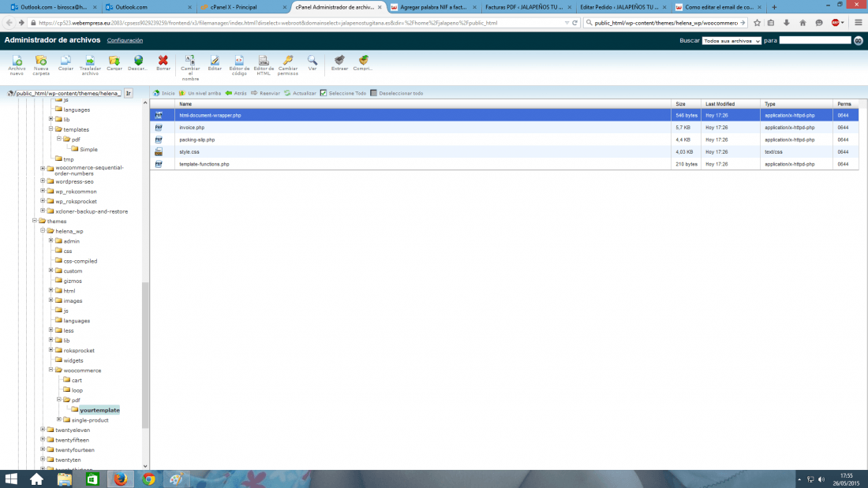Screen dimensions: 868x488
Task: Expand the roksprocket folder under helena_wp
Action: pyautogui.click(x=51, y=350)
